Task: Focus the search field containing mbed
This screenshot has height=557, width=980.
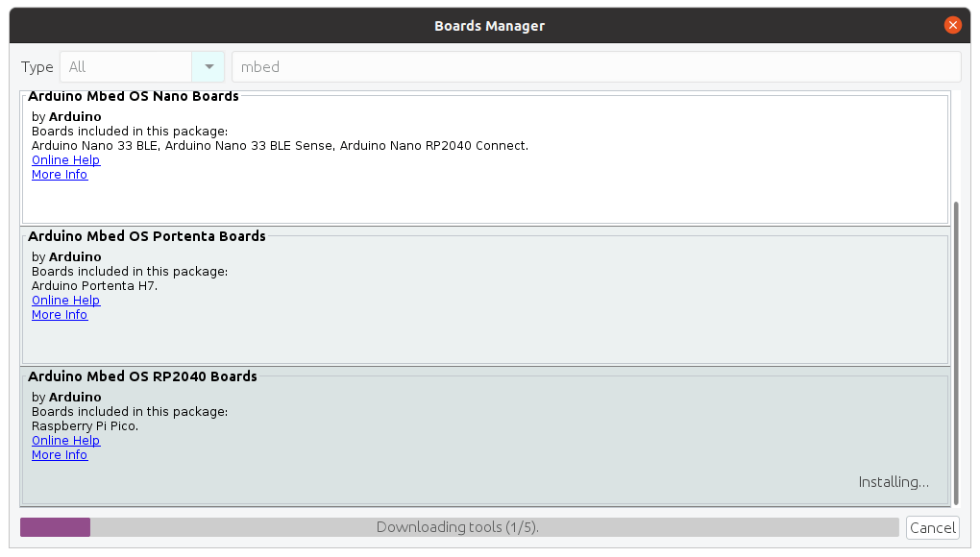Action: click(x=597, y=67)
